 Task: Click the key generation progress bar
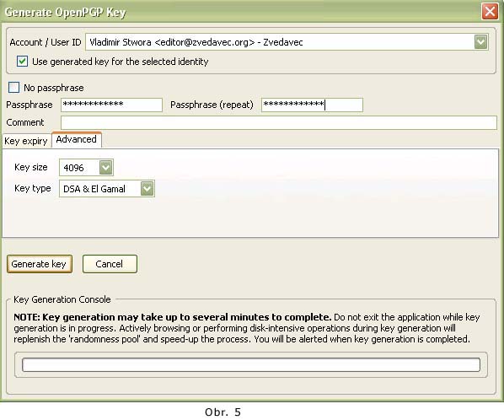pos(251,364)
